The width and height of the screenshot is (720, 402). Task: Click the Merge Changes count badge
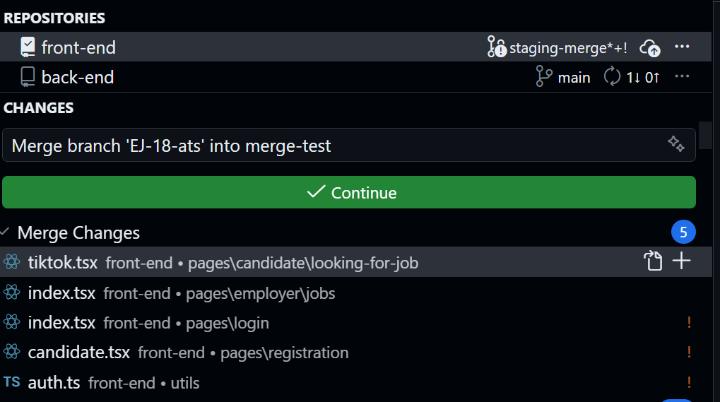point(683,232)
